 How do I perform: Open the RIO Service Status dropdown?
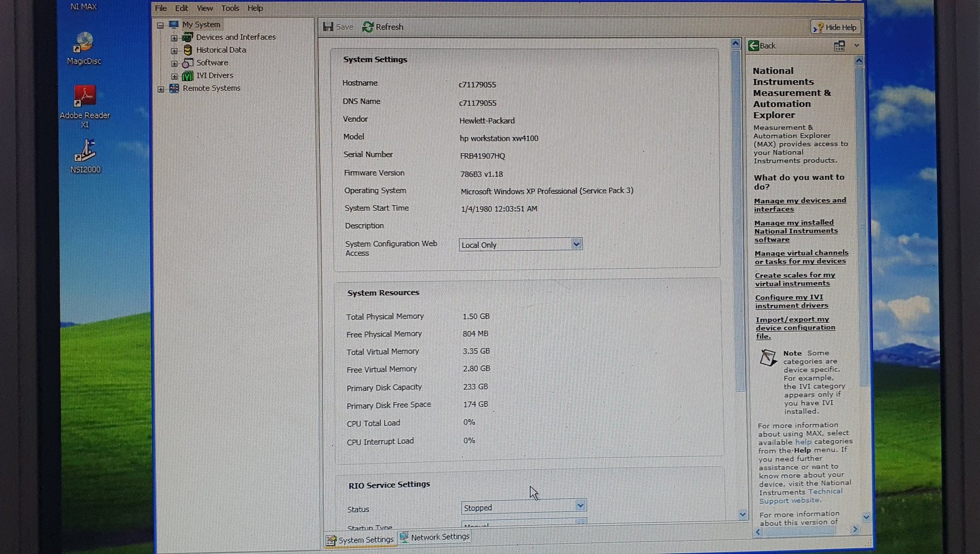point(580,506)
